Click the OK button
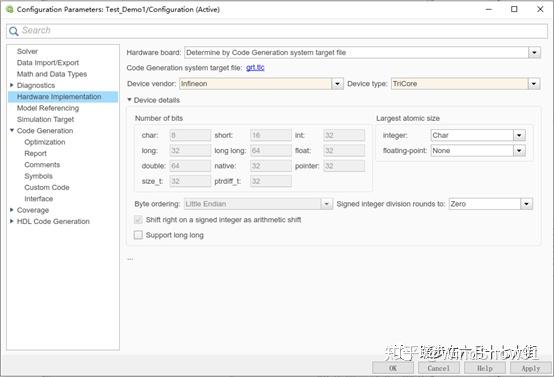 point(393,368)
